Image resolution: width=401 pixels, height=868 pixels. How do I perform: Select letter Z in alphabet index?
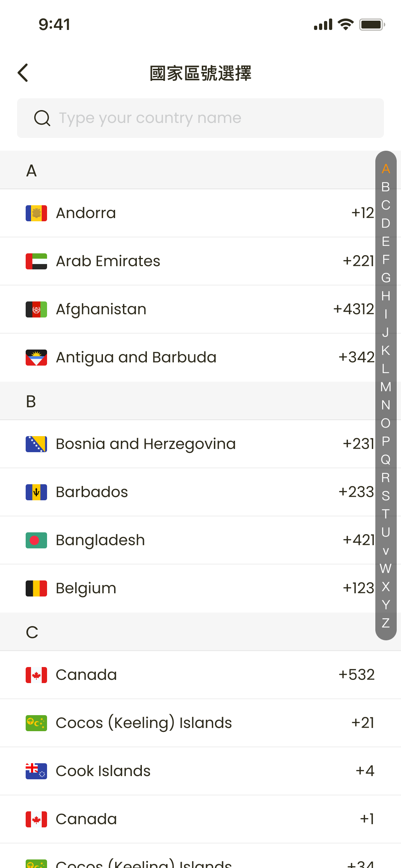[x=386, y=623]
